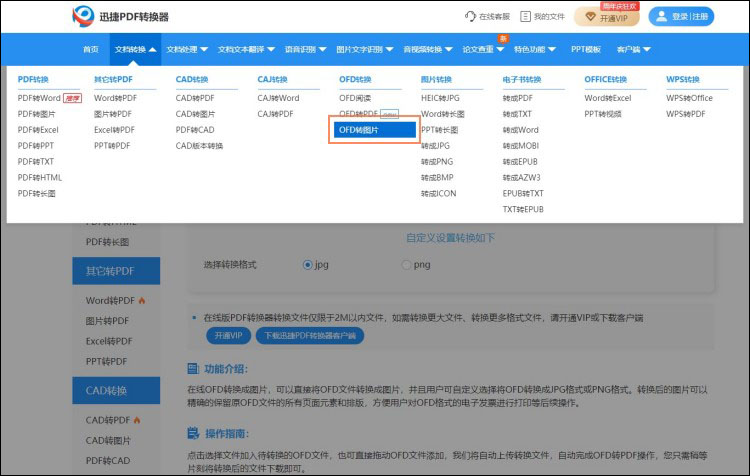Choose EPUB转TXT in the dropdown menu
750x476 pixels.
click(523, 193)
